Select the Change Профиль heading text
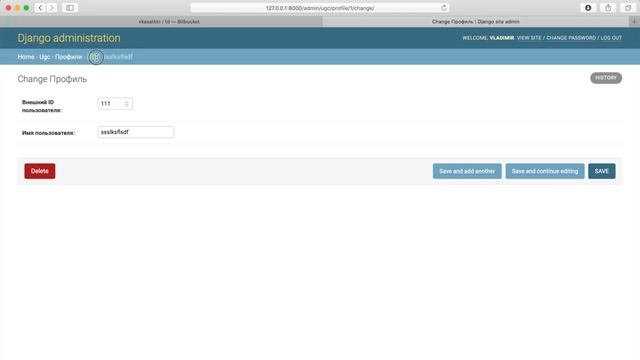640x360 pixels. coord(52,79)
